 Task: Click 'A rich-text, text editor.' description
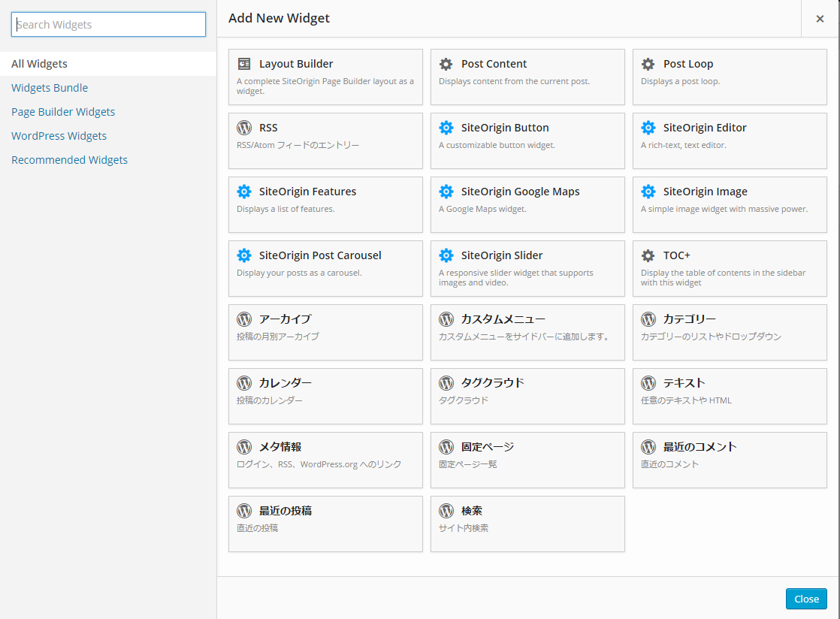[x=684, y=145]
